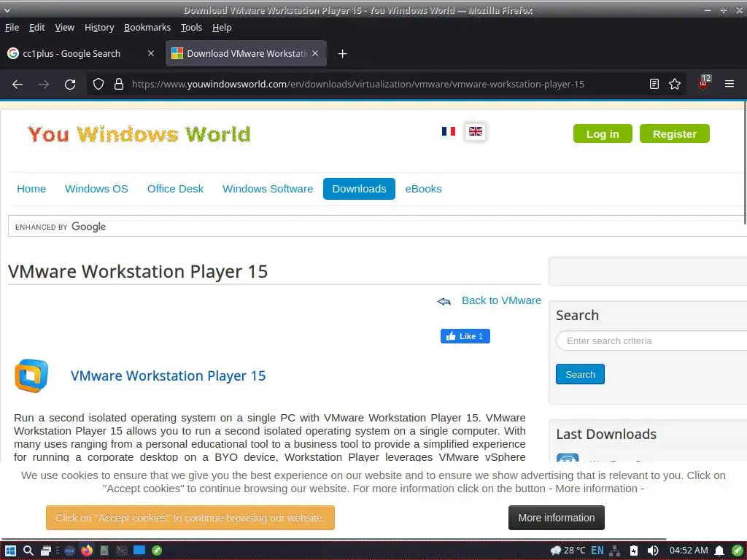747x560 pixels.
Task: Open the Bookmarks menu
Action: 147,28
